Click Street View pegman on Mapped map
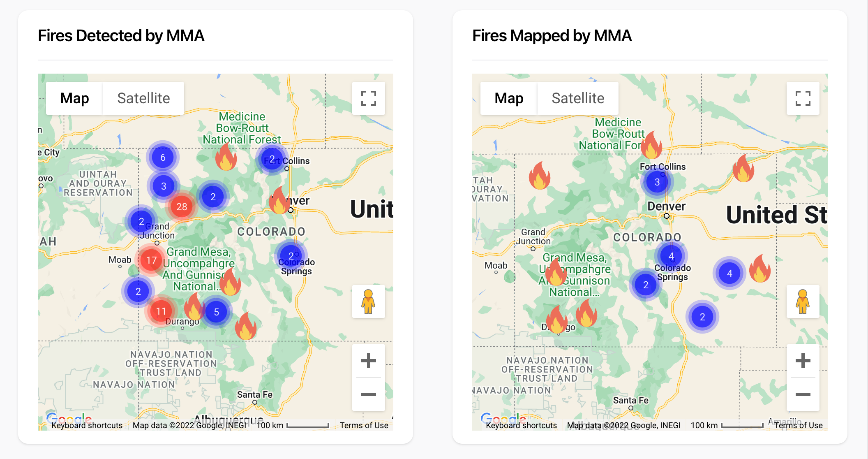The width and height of the screenshot is (868, 459). 803,301
